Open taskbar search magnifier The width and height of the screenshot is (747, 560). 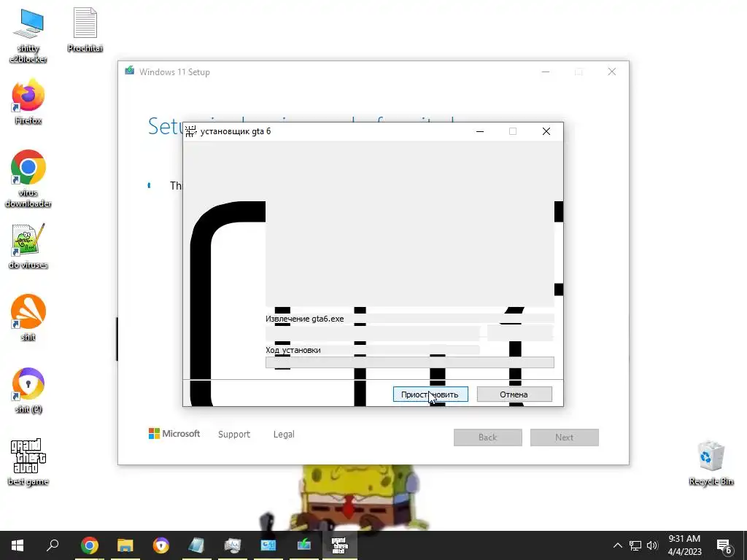point(53,545)
